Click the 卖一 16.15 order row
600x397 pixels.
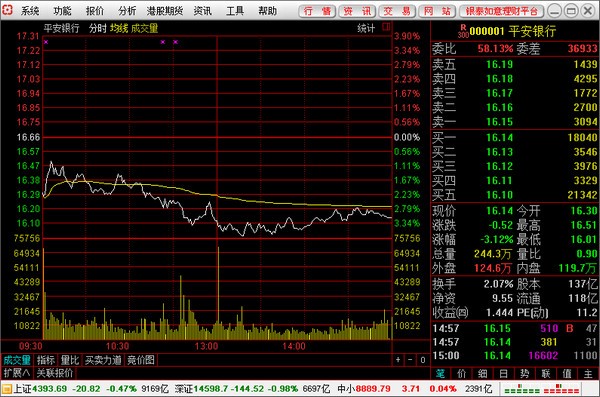click(x=515, y=122)
